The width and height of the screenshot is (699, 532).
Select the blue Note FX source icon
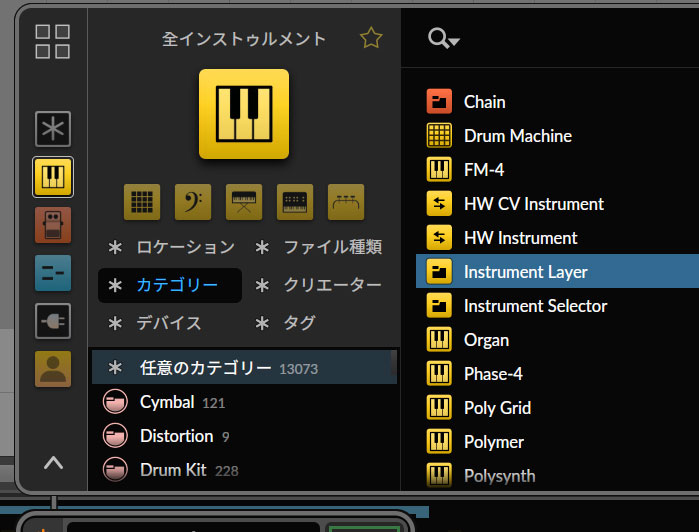tap(53, 273)
